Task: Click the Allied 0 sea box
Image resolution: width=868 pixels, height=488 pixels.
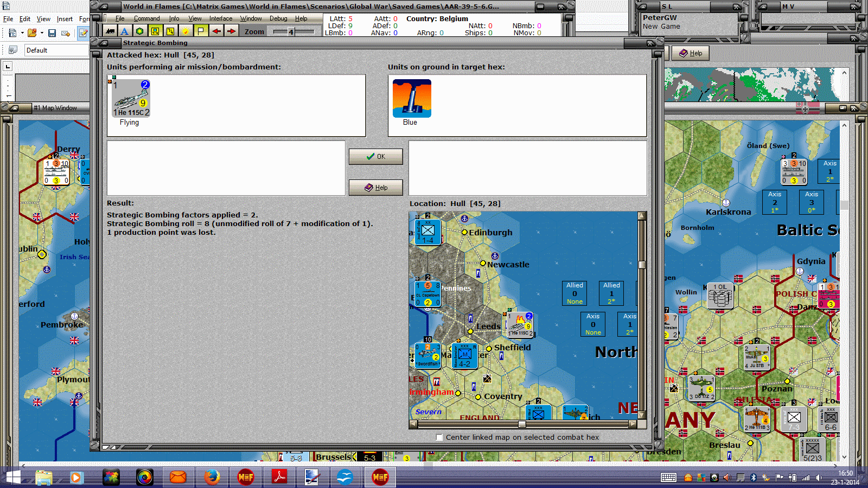Action: click(575, 293)
